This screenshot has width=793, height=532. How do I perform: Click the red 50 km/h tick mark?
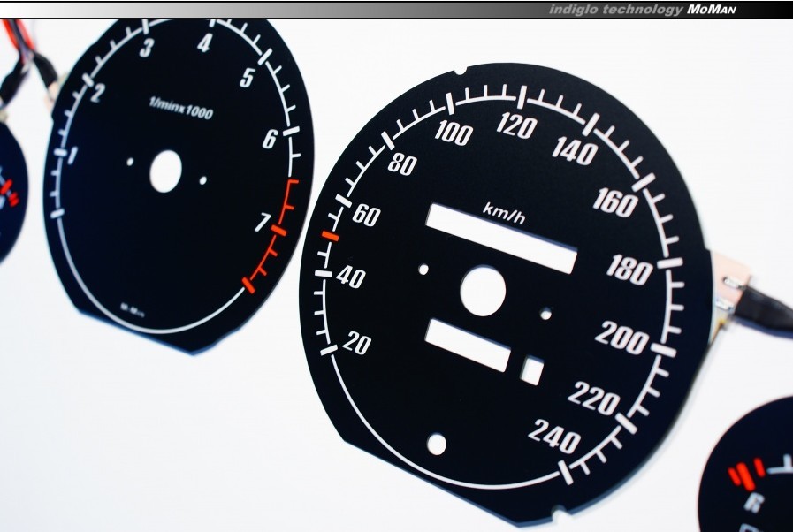click(331, 236)
